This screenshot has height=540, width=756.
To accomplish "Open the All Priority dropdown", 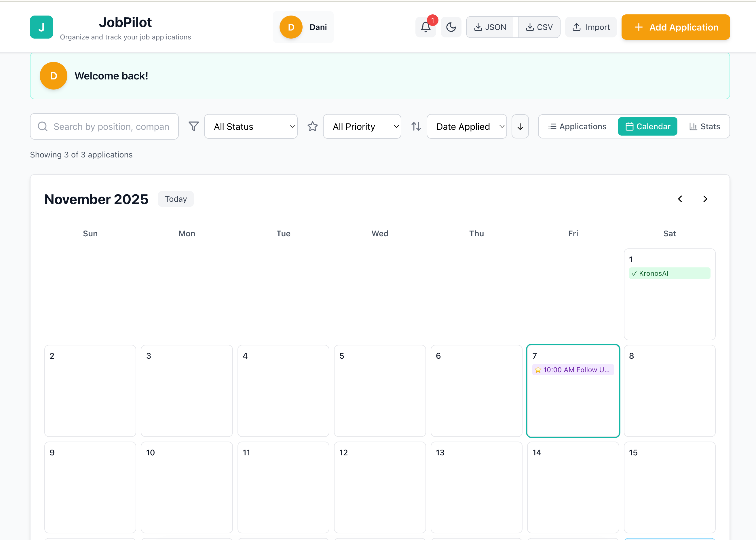I will point(362,126).
